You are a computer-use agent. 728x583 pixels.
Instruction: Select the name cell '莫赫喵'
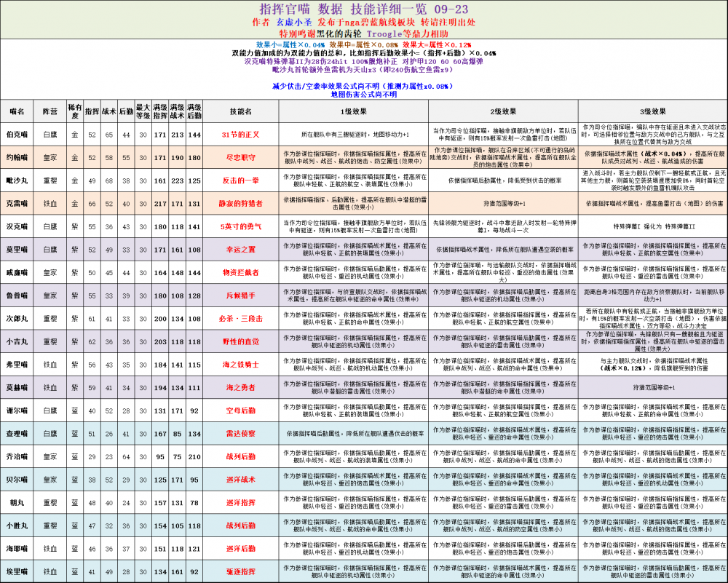pos(17,388)
